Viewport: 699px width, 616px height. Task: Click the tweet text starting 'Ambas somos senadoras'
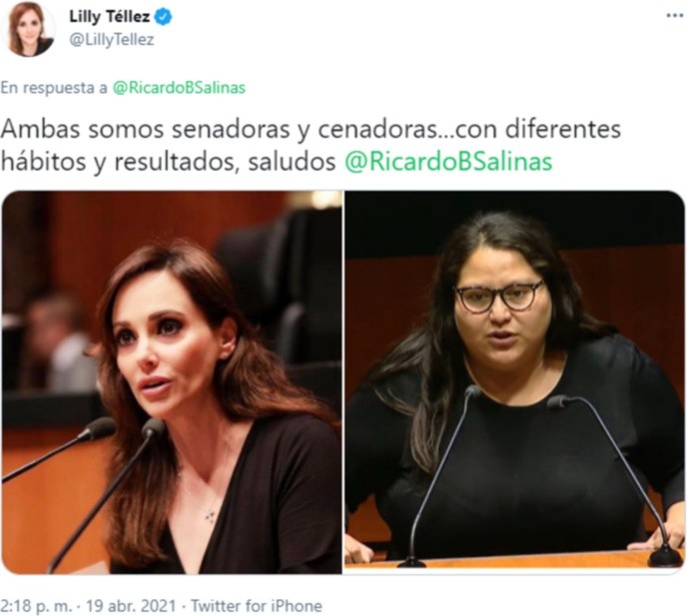[311, 146]
